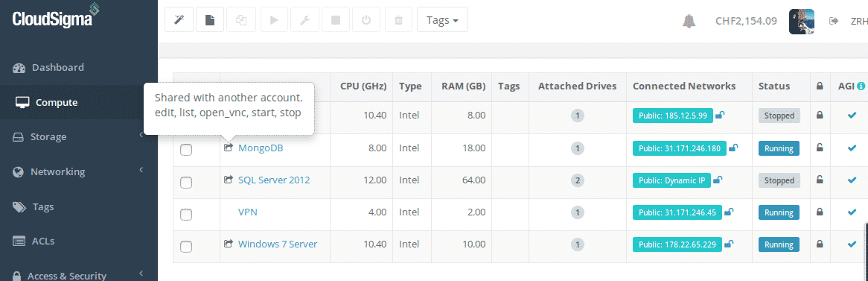Sort by the CPU (GHz) column header
Screen dimensions: 868x281
click(x=363, y=86)
